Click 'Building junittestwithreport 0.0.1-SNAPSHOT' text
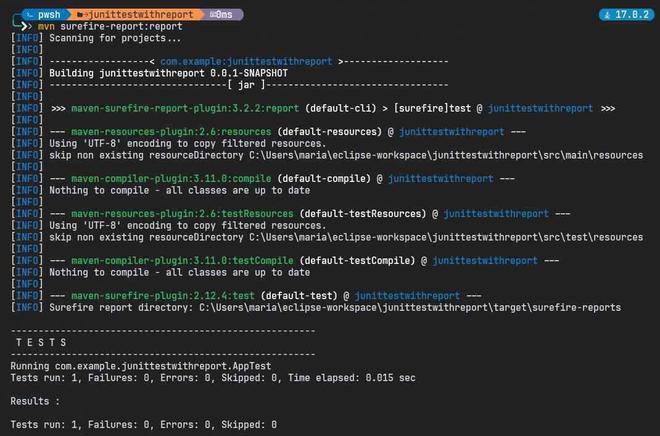Screen dimensions: 660x436 click(x=168, y=73)
